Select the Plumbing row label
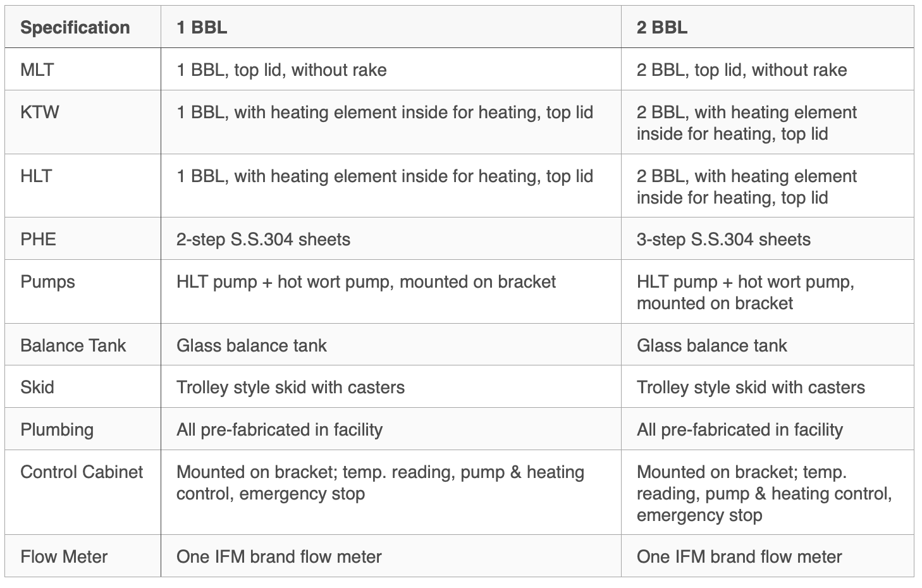 (57, 430)
